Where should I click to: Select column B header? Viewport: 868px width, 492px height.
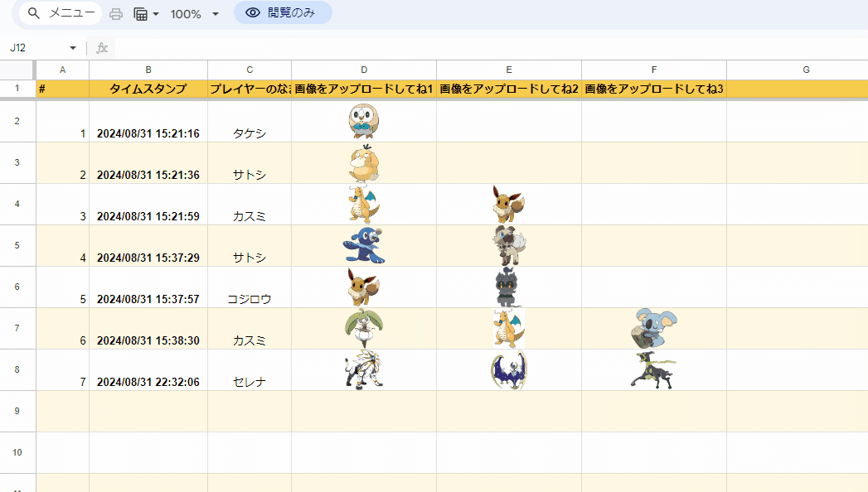(148, 70)
